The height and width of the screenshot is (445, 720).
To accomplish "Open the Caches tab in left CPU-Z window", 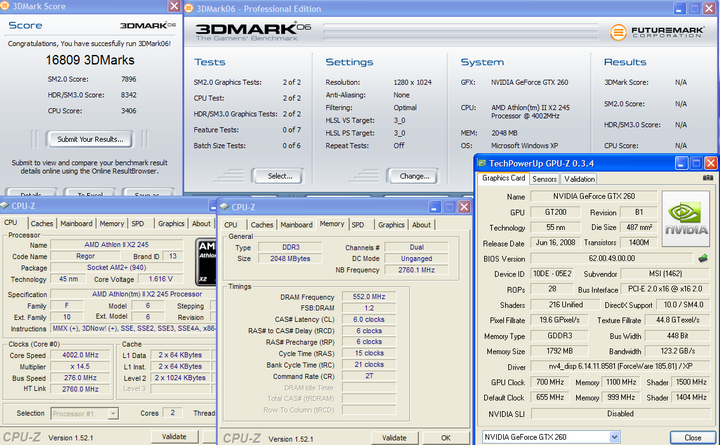I will 42,223.
